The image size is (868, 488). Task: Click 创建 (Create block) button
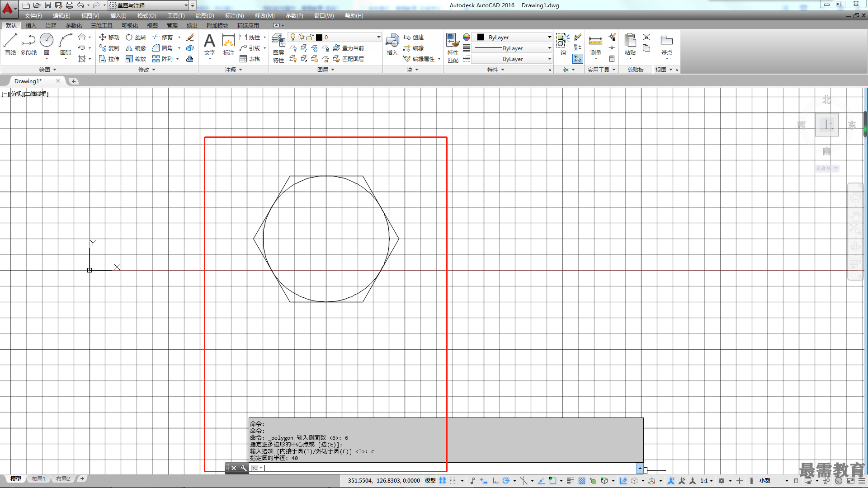(x=414, y=37)
